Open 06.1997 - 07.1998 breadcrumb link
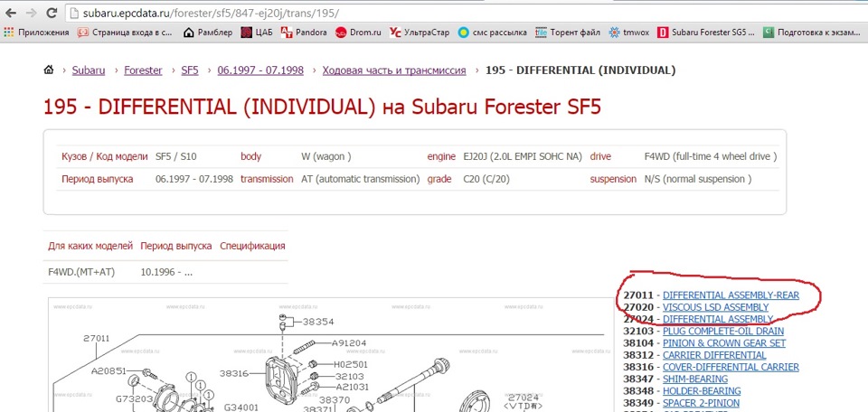 point(260,70)
